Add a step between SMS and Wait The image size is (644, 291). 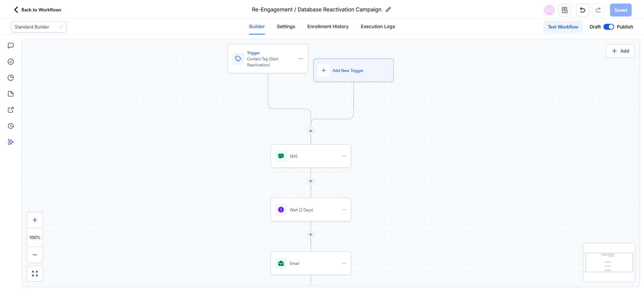[311, 181]
